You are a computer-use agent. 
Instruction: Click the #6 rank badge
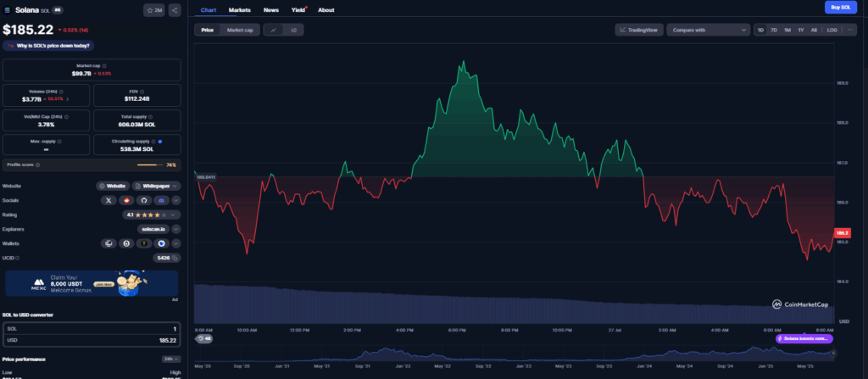(x=58, y=10)
